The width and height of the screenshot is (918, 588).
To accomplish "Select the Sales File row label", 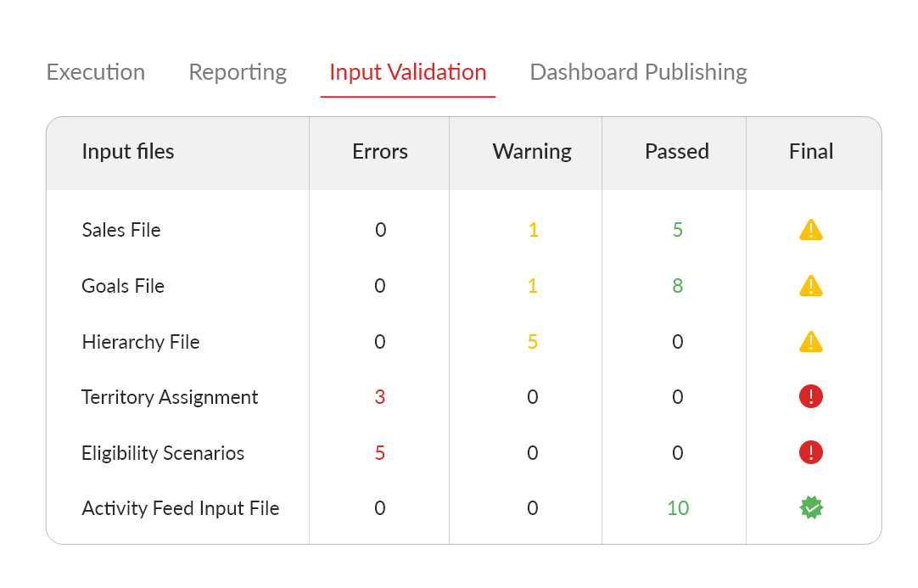I will (x=121, y=230).
